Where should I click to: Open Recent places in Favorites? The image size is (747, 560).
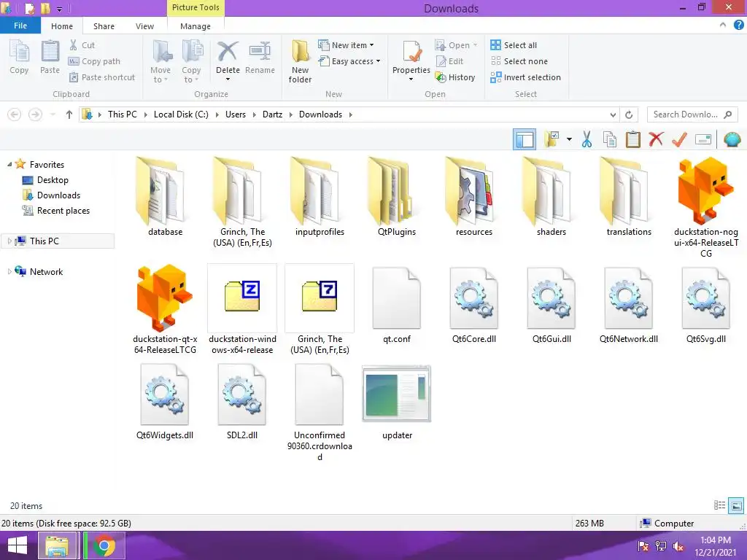click(56, 211)
